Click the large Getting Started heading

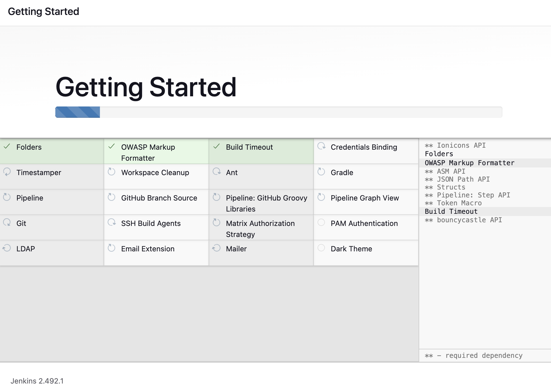click(x=146, y=87)
